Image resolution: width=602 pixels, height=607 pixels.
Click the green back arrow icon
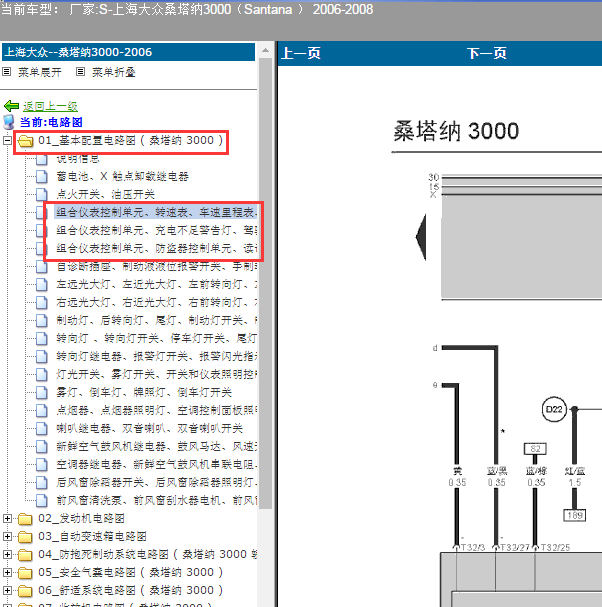[11, 106]
